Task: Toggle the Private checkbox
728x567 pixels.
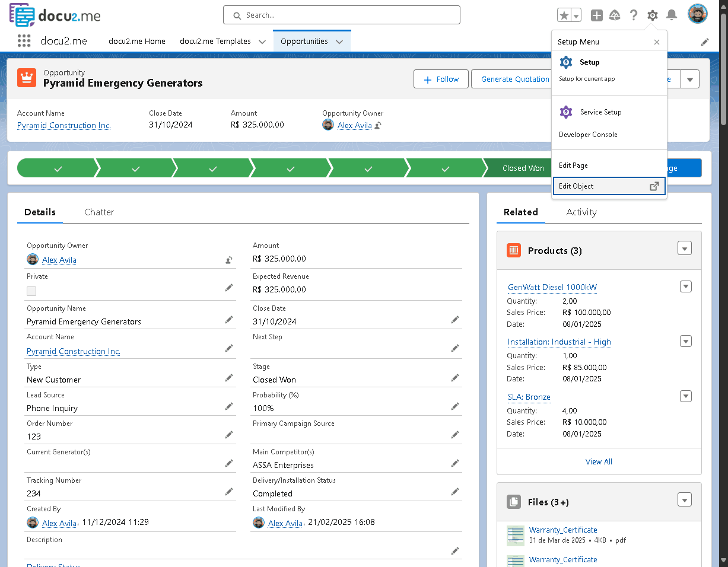Action: click(x=31, y=291)
